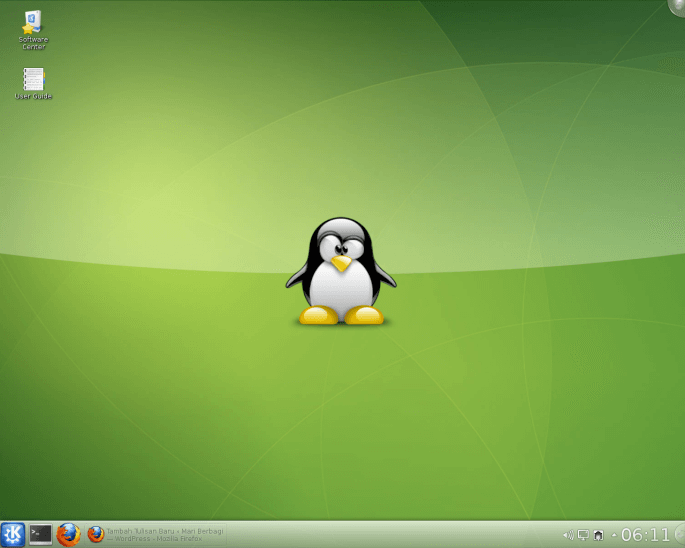Click the 06:11 digital clock
This screenshot has width=685, height=548.
(x=645, y=535)
